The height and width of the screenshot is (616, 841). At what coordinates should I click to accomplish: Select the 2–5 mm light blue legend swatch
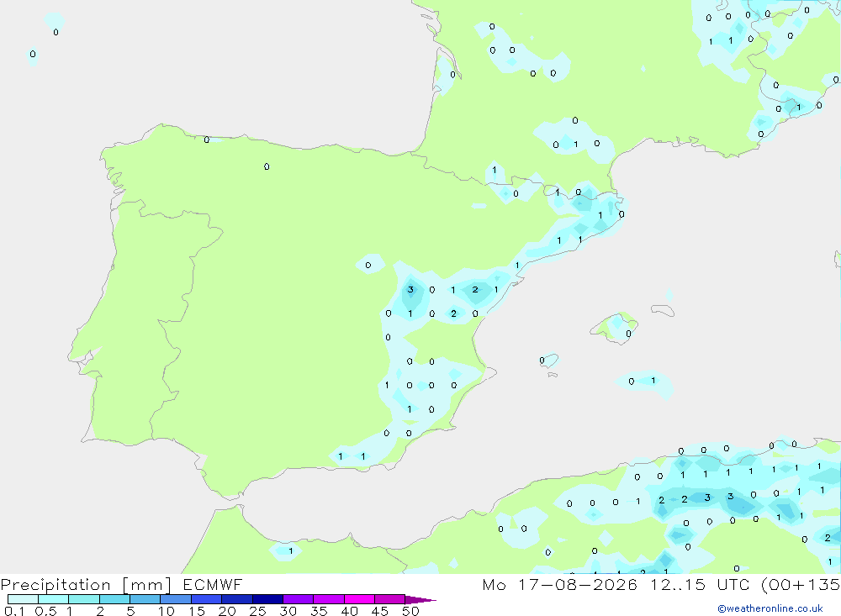[114, 599]
